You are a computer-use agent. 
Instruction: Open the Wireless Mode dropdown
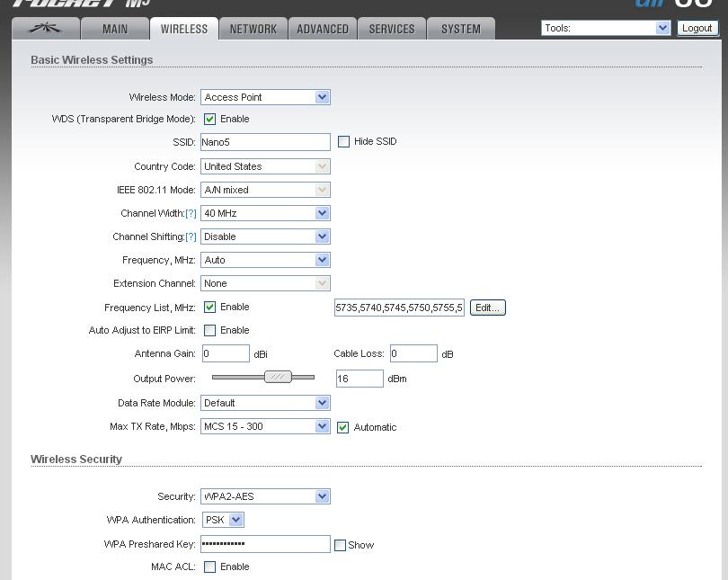tap(265, 97)
